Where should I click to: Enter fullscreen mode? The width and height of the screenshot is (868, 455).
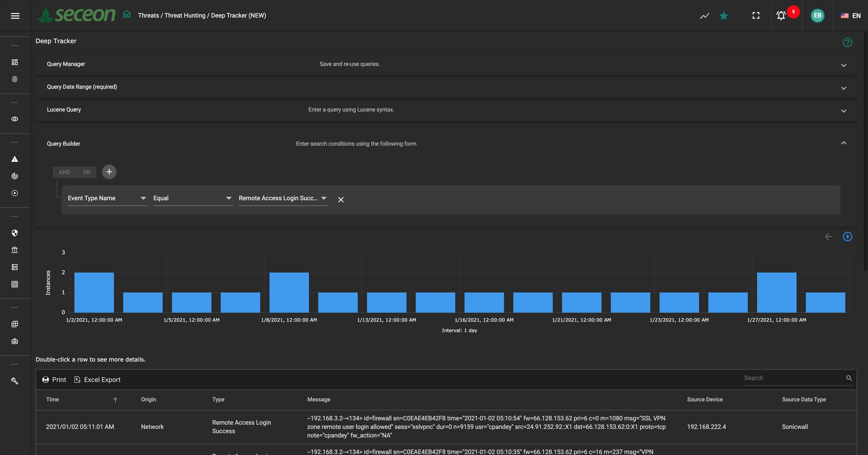click(756, 15)
